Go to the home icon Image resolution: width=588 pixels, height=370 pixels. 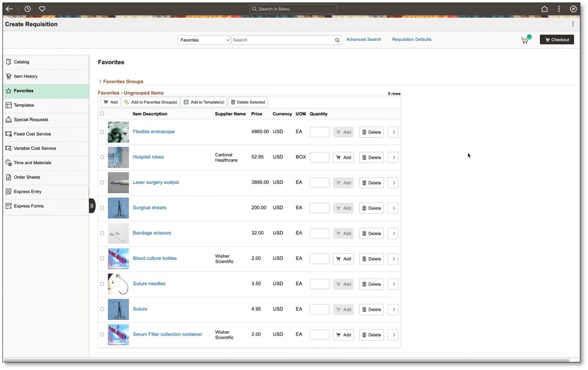point(544,9)
